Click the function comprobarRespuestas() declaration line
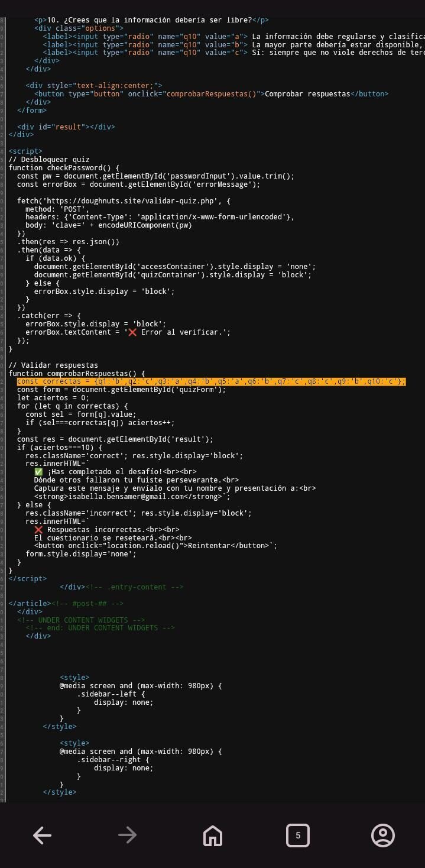This screenshot has height=868, width=425. point(77,373)
